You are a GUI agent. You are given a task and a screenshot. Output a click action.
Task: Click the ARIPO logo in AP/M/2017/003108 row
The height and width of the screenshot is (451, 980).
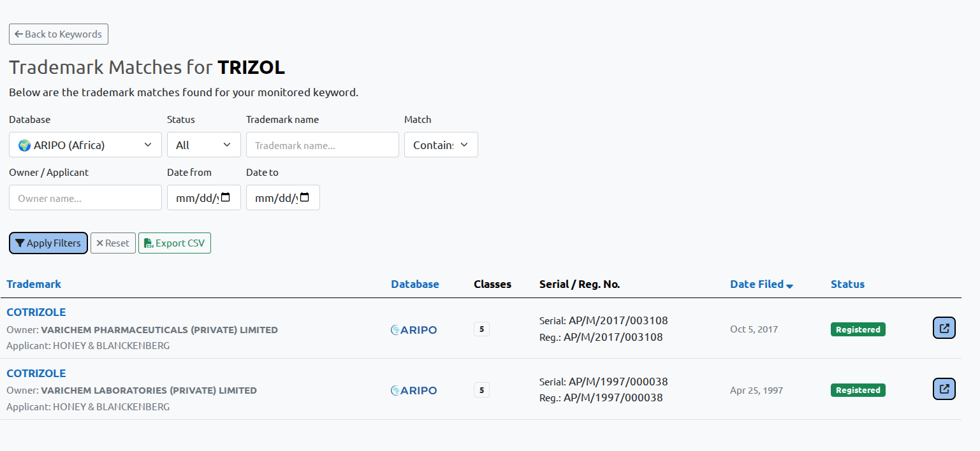pos(414,329)
